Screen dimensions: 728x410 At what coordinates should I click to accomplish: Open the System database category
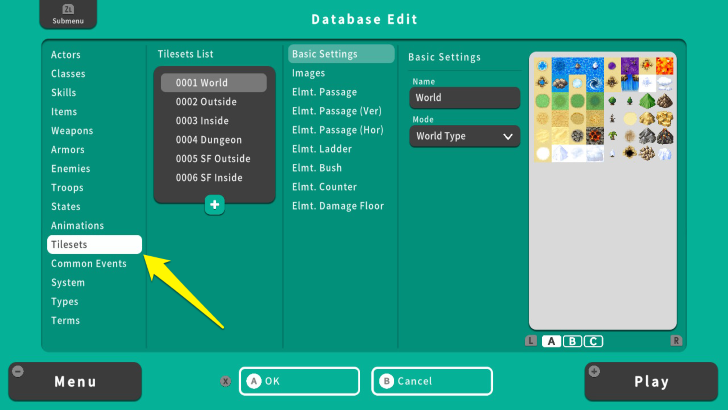click(68, 283)
